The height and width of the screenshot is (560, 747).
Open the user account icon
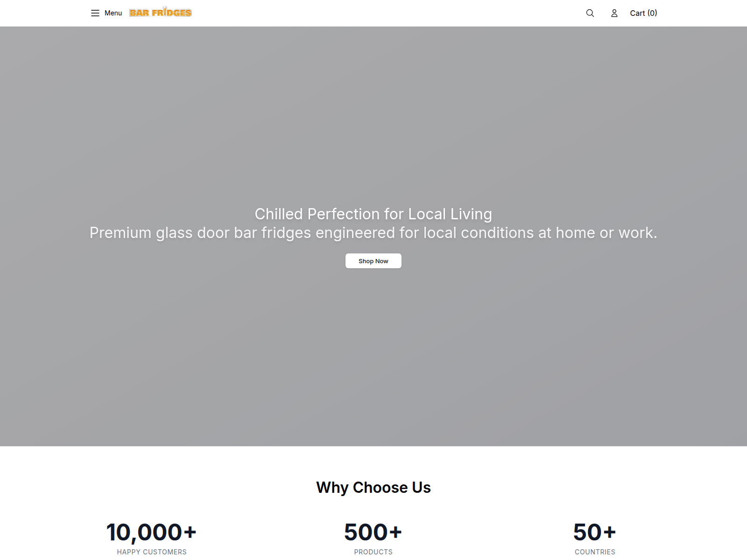point(614,13)
